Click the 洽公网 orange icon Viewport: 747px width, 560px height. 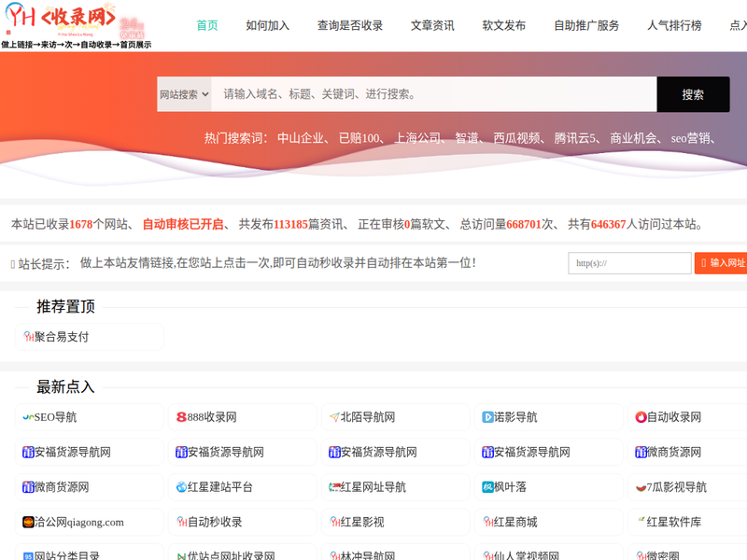click(x=28, y=522)
